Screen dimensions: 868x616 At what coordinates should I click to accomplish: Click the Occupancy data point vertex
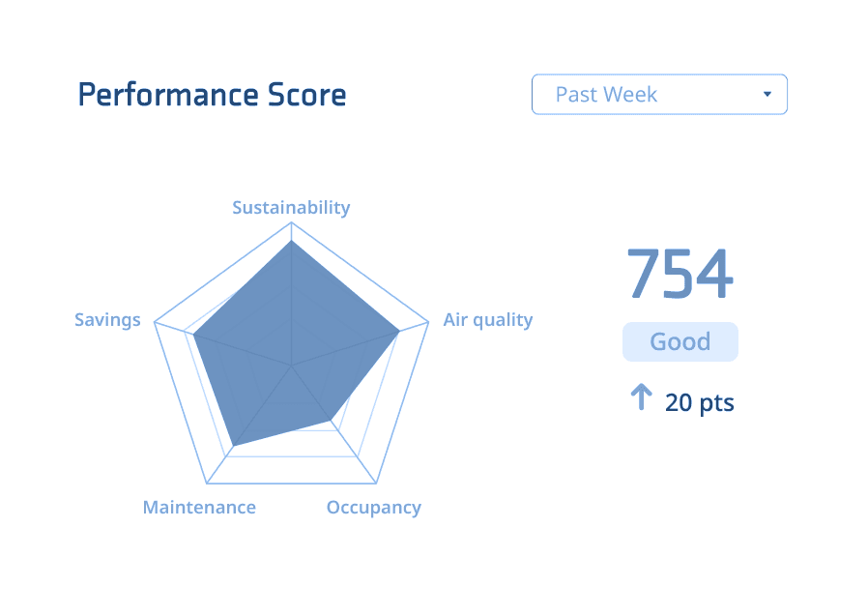[x=331, y=421]
